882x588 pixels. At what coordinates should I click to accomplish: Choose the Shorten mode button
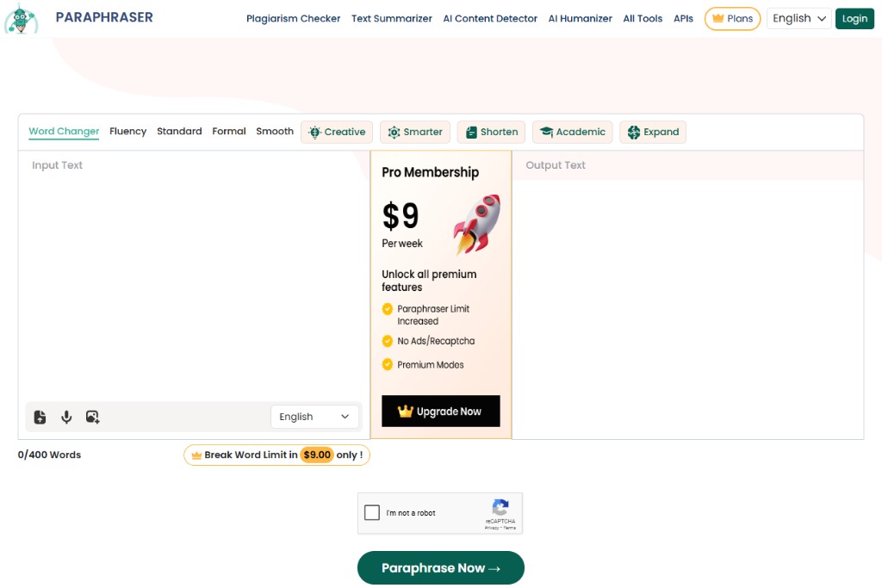coord(491,132)
